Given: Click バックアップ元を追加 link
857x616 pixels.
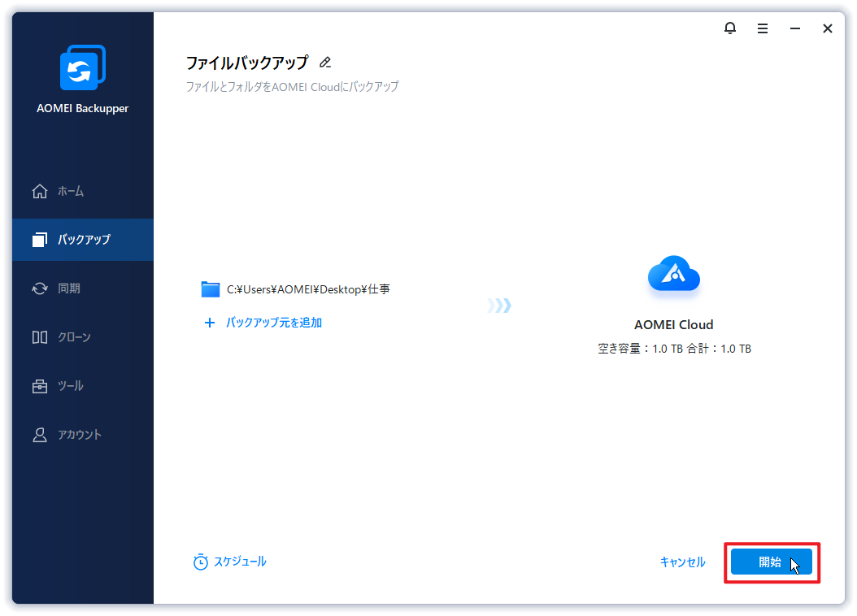Looking at the screenshot, I should [x=274, y=323].
